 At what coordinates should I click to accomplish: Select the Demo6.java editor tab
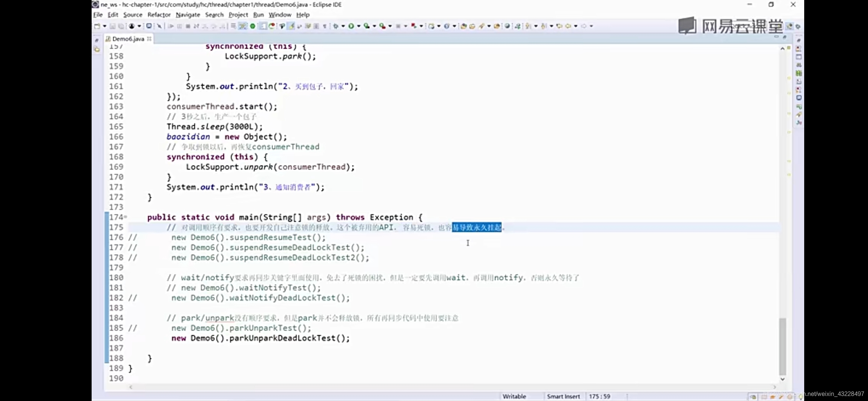(x=128, y=39)
